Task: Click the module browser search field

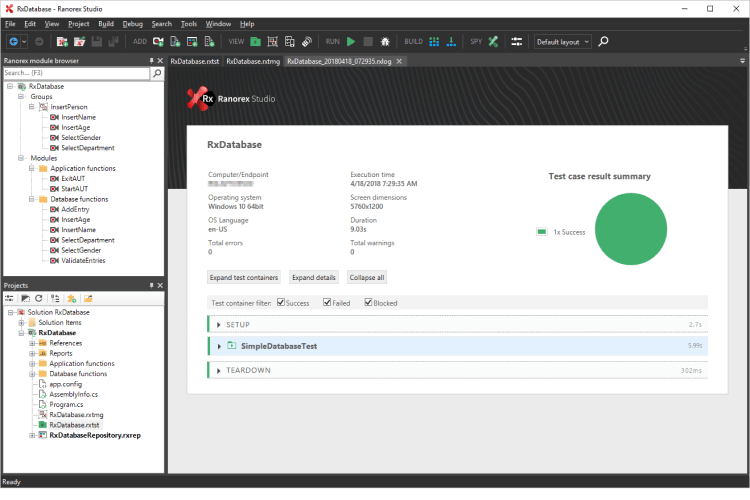Action: coord(77,73)
